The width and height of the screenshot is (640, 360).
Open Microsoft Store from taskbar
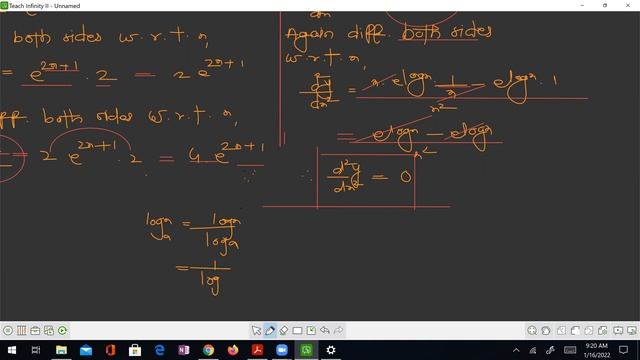135,350
